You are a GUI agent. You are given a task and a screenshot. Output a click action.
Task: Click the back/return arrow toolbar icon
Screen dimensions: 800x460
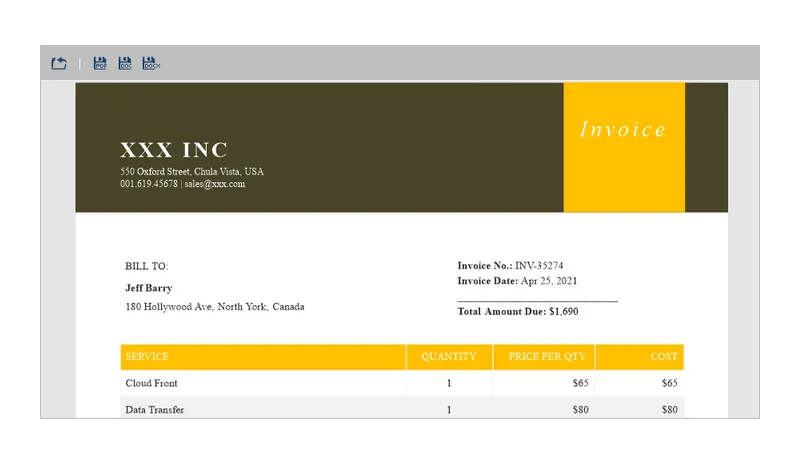pyautogui.click(x=59, y=63)
